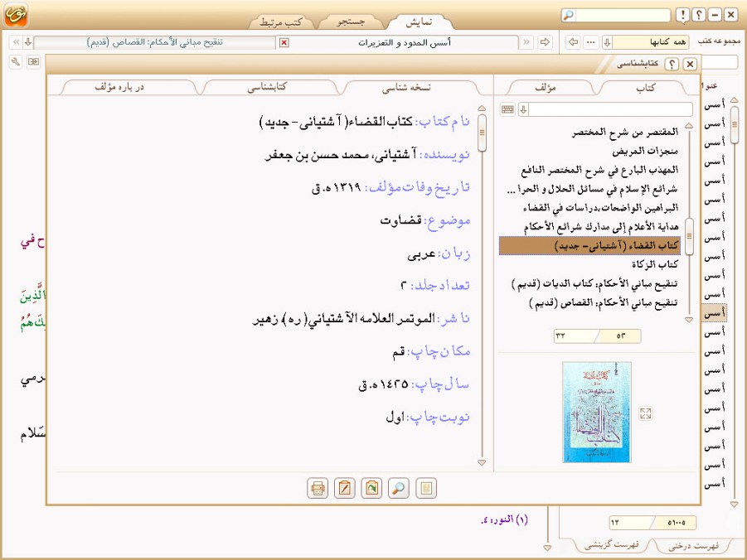Click the green arrow export icon
Viewport: 747px width, 560px height.
pos(371,488)
